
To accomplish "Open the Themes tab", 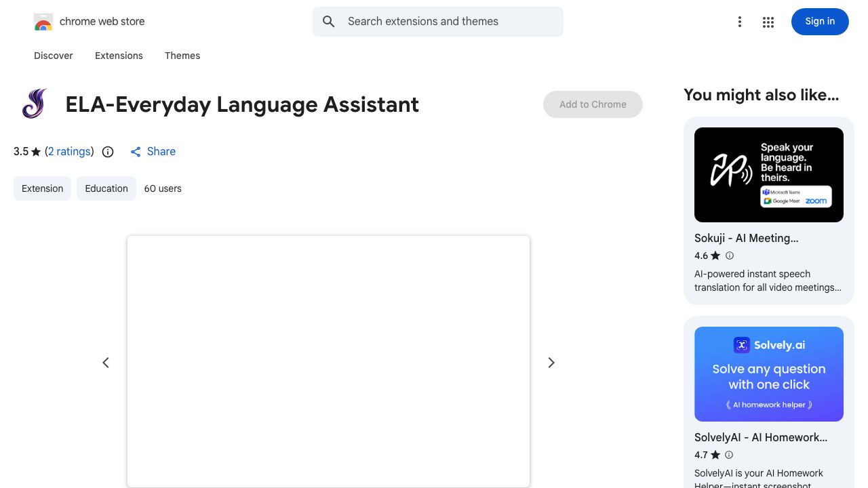I will [x=182, y=56].
